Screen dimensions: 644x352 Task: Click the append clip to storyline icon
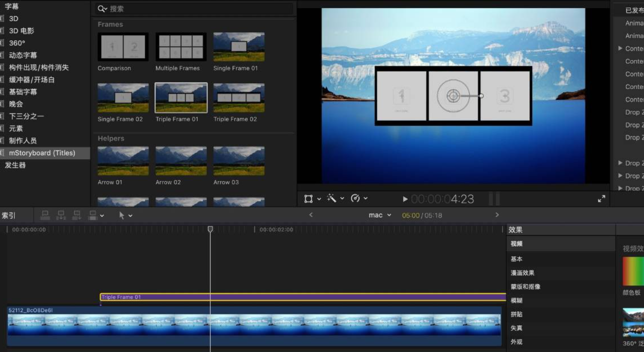coord(76,215)
